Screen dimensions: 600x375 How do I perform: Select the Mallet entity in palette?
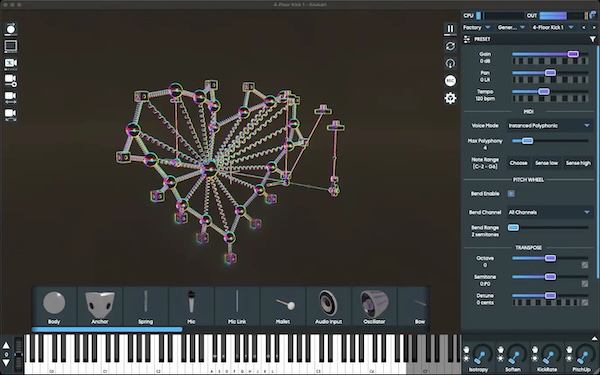[283, 306]
